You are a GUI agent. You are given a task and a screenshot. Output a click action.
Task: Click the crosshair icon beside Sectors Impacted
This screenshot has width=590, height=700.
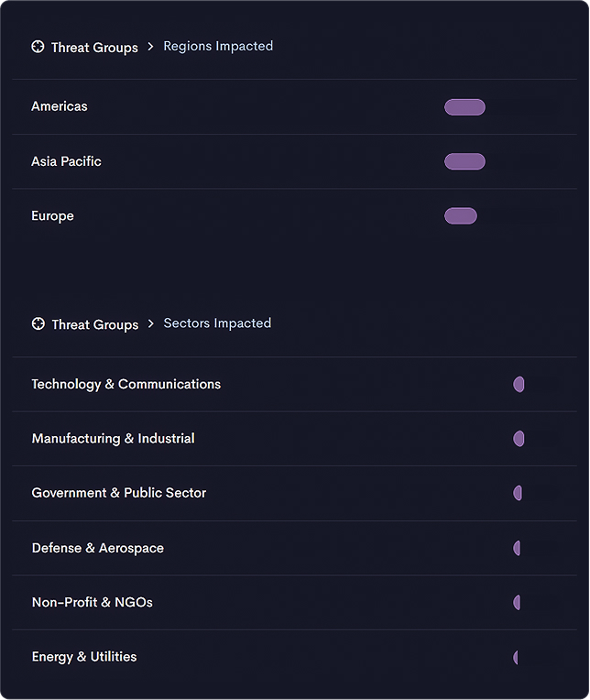(38, 323)
